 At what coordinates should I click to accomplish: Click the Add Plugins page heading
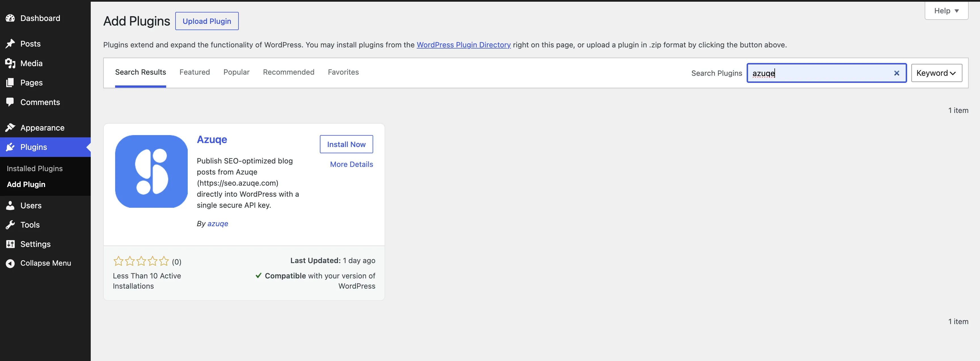click(x=137, y=21)
